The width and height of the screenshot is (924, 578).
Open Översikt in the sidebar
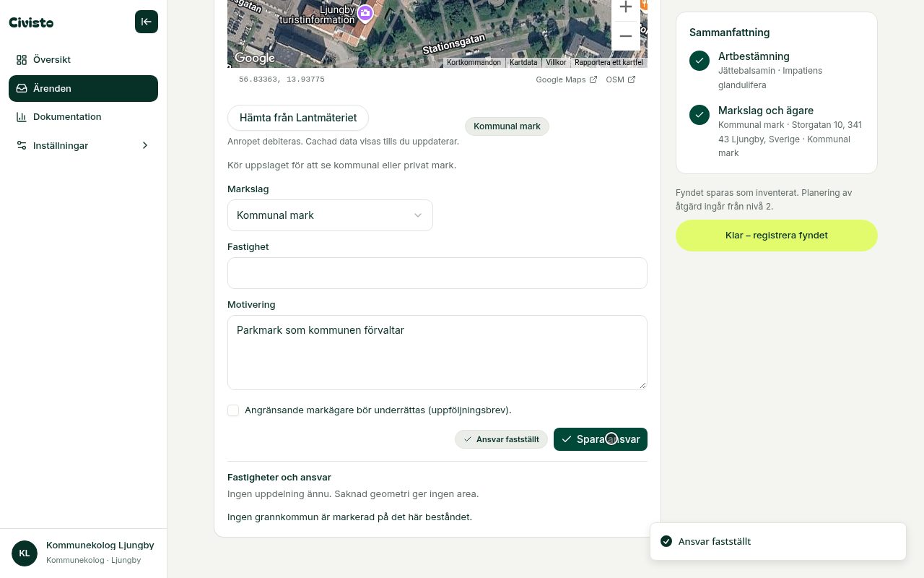83,60
